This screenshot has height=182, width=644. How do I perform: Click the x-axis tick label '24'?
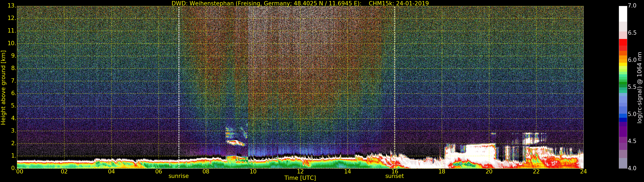(583, 172)
